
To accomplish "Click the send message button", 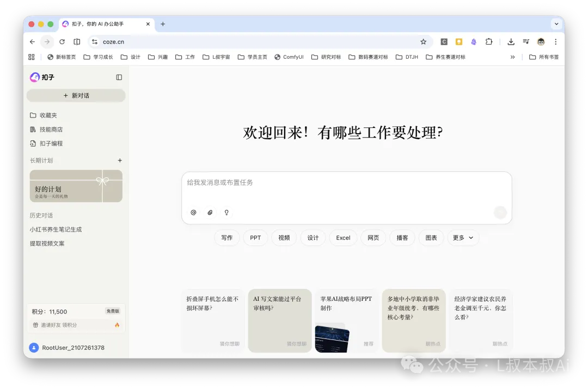I will tap(500, 213).
